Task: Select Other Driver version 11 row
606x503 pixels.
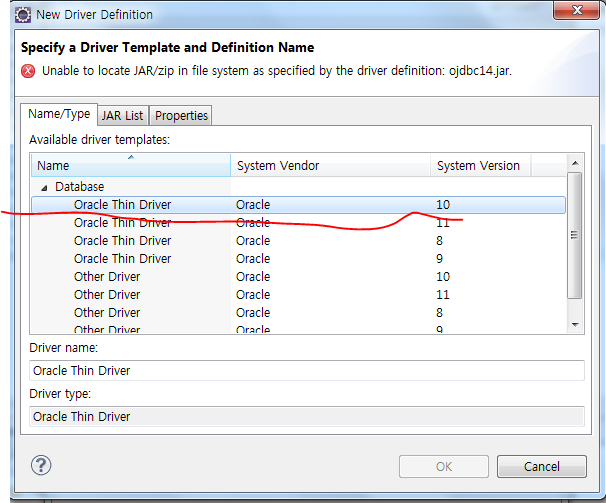Action: (298, 295)
